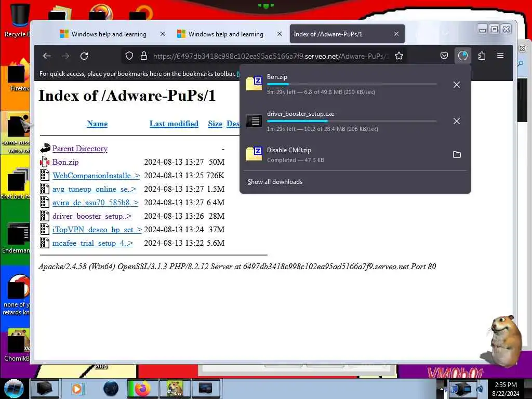Close the second Windows help tab
The width and height of the screenshot is (532, 399).
279,34
